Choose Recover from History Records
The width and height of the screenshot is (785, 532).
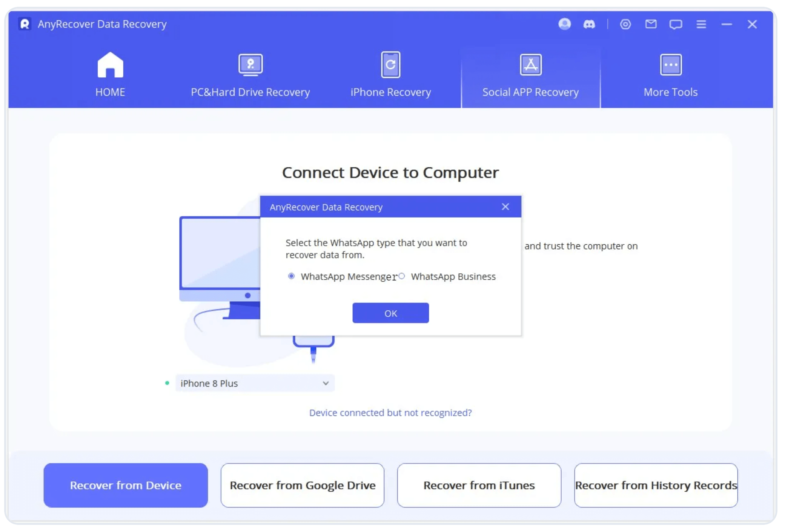click(656, 485)
